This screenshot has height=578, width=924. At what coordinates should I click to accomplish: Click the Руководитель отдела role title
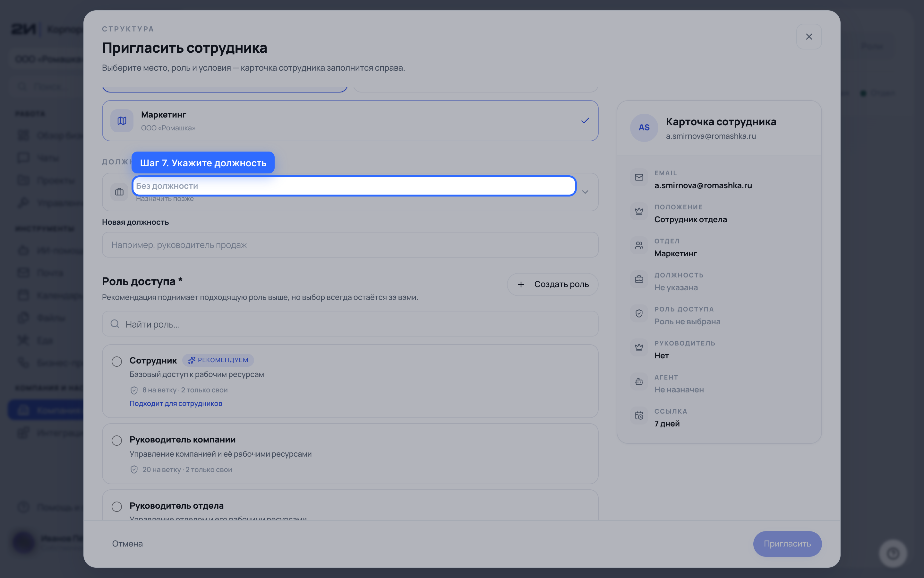tap(176, 506)
